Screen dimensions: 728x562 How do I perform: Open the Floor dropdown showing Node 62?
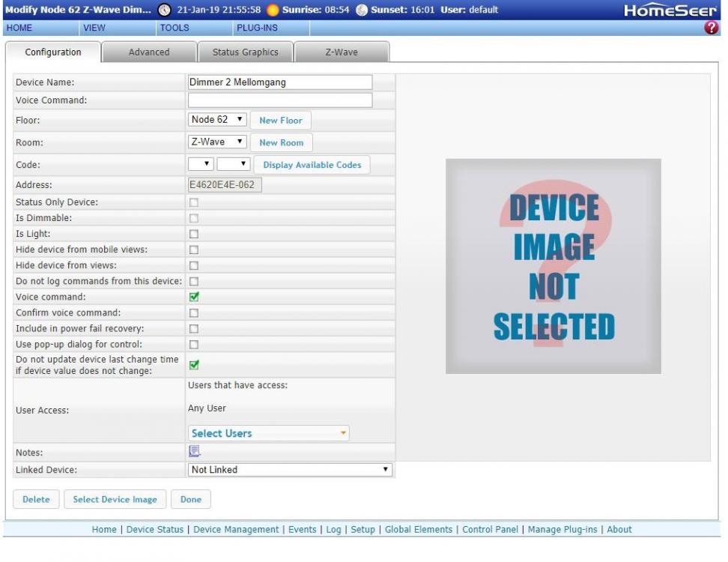point(216,120)
